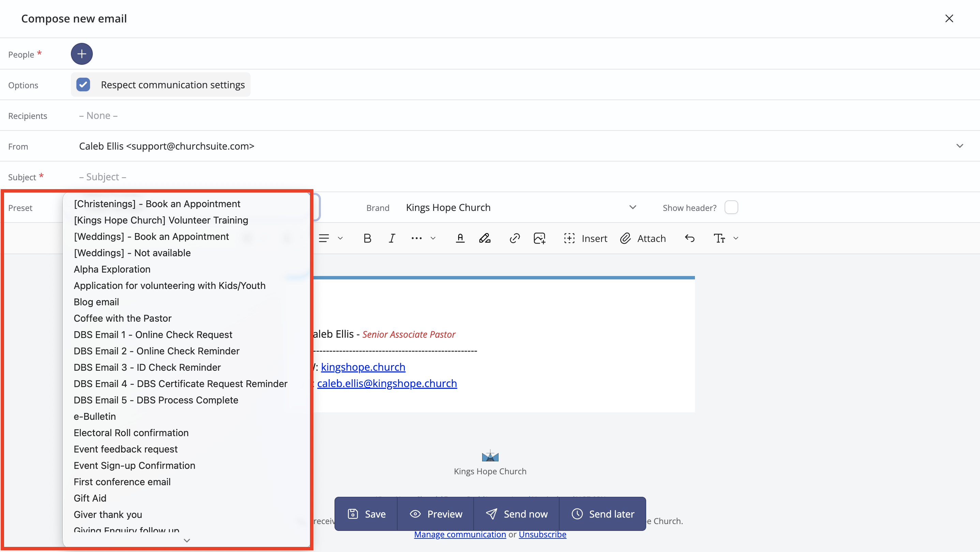
Task: Toggle bold formatting
Action: pyautogui.click(x=367, y=239)
